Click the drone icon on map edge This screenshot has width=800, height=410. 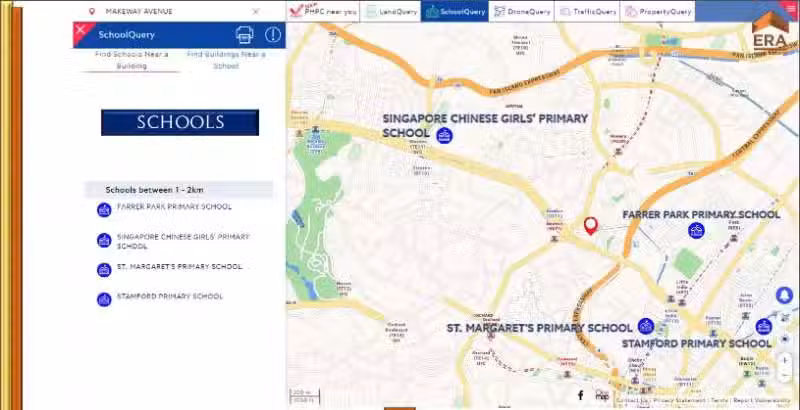(785, 318)
